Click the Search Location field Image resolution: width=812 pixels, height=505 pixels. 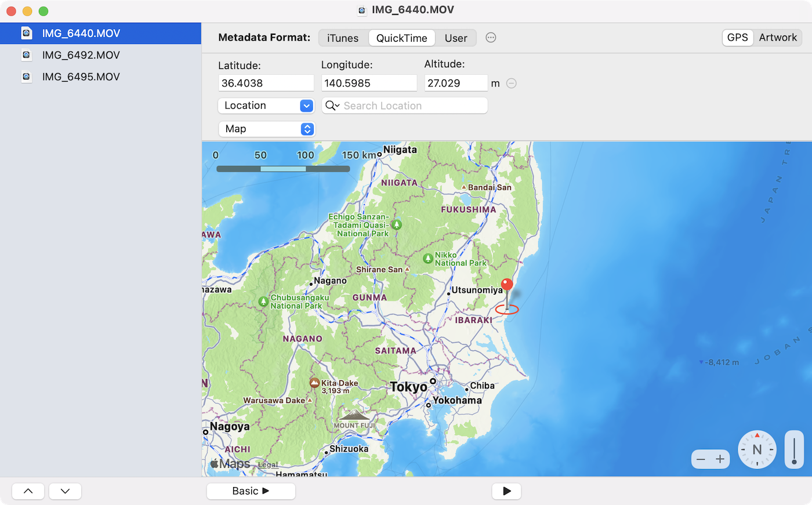405,106
